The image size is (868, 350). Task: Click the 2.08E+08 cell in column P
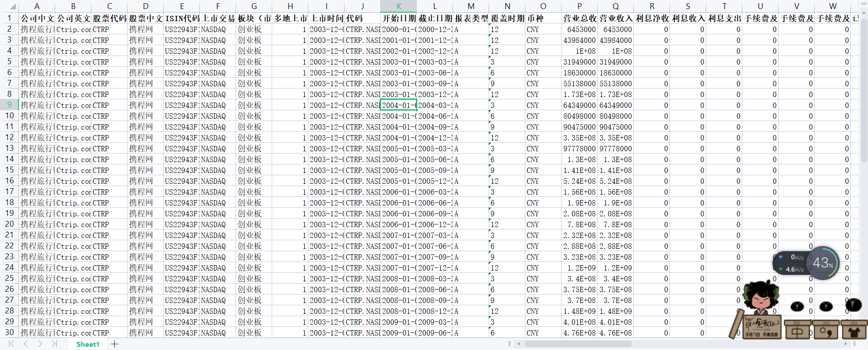[x=580, y=213]
